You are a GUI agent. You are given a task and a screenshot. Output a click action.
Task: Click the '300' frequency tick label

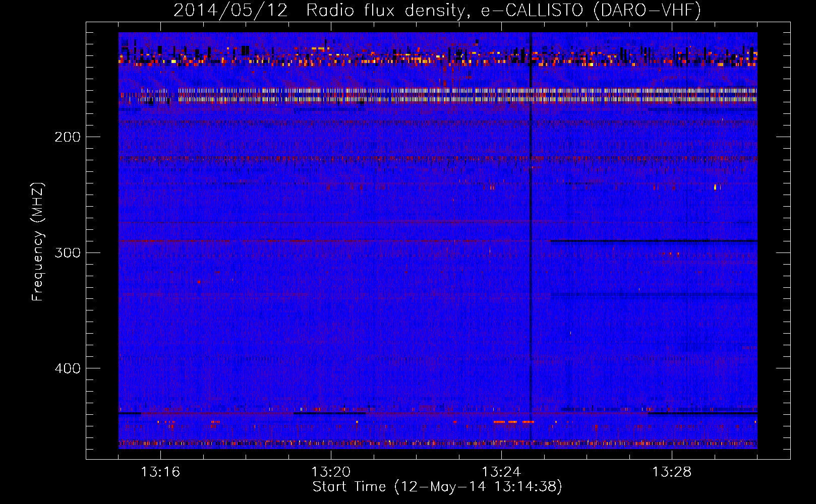tap(67, 253)
